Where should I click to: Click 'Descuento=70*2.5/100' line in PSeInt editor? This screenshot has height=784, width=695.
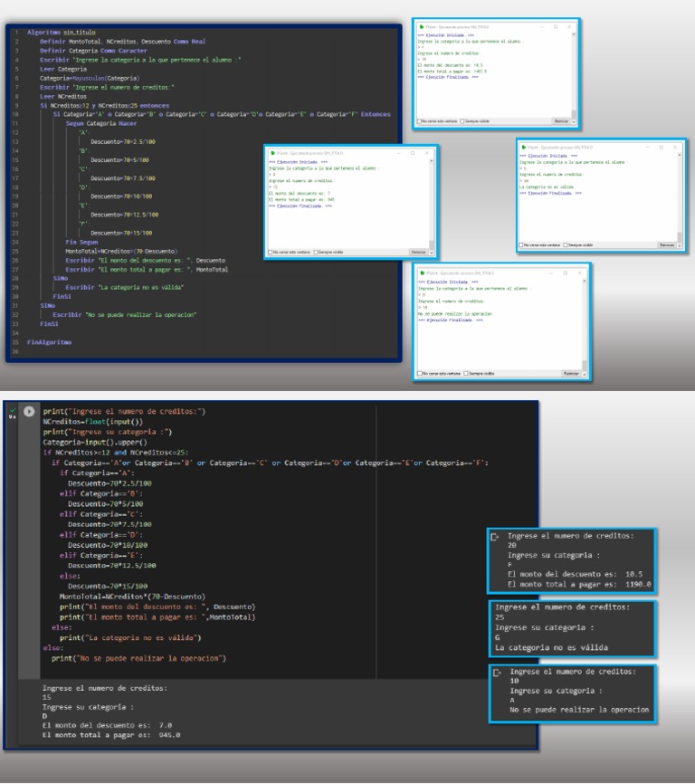123,142
